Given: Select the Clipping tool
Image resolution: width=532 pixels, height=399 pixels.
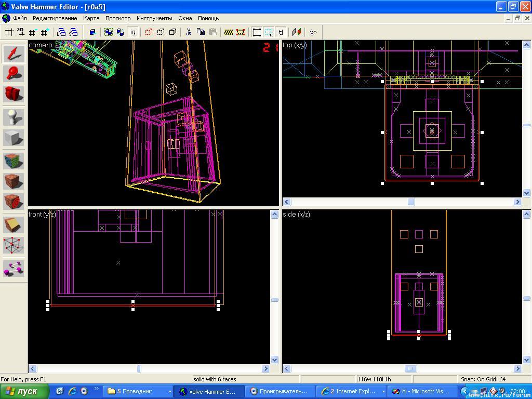Looking at the screenshot, I should click(14, 224).
